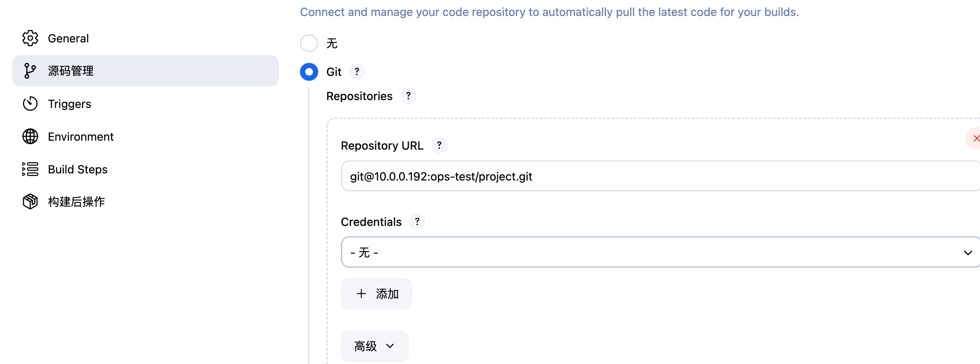Click the clock icon next to Triggers
The height and width of the screenshot is (364, 980).
pos(30,103)
